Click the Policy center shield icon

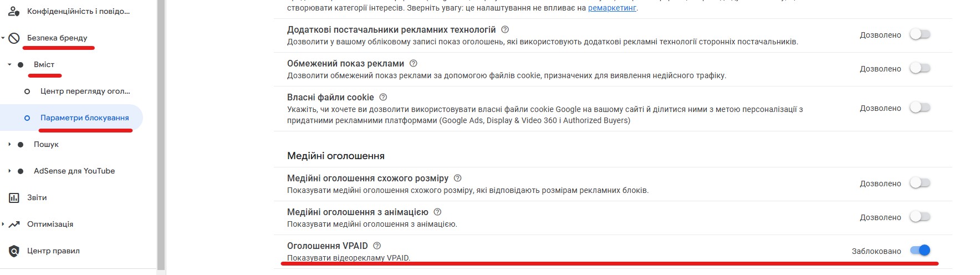pos(14,251)
